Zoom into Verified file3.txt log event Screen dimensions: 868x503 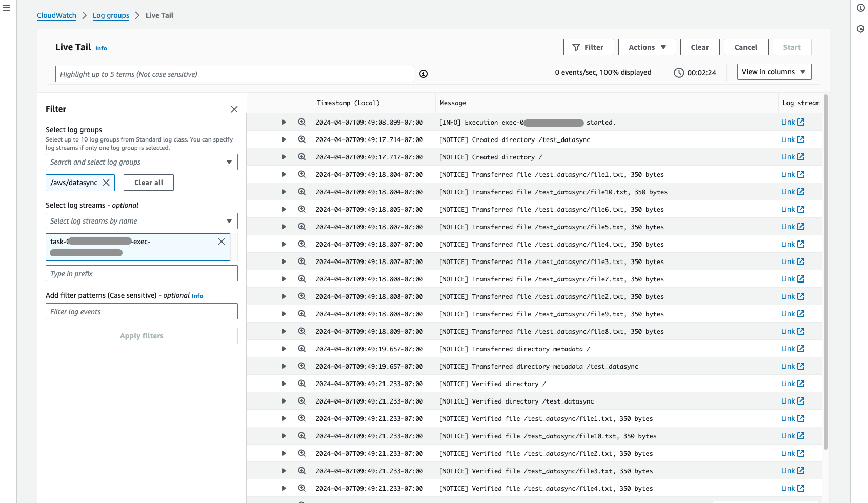[302, 471]
